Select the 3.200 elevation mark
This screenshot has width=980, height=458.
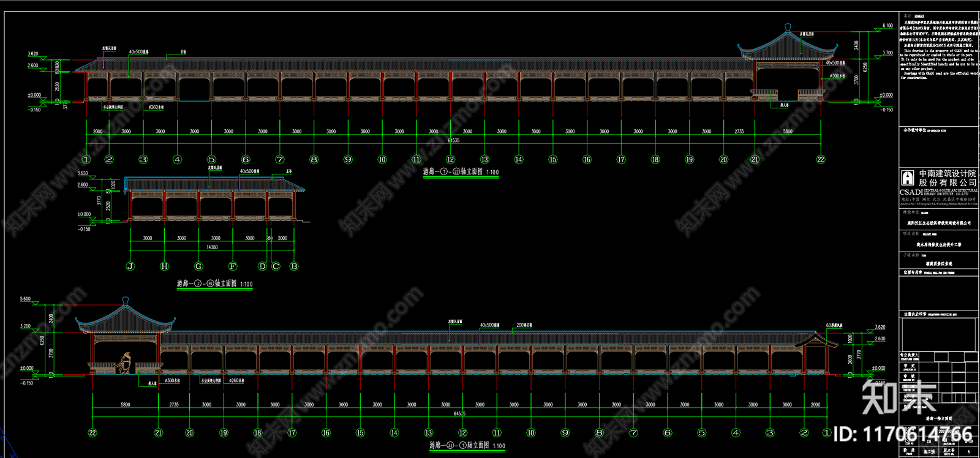pos(25,326)
